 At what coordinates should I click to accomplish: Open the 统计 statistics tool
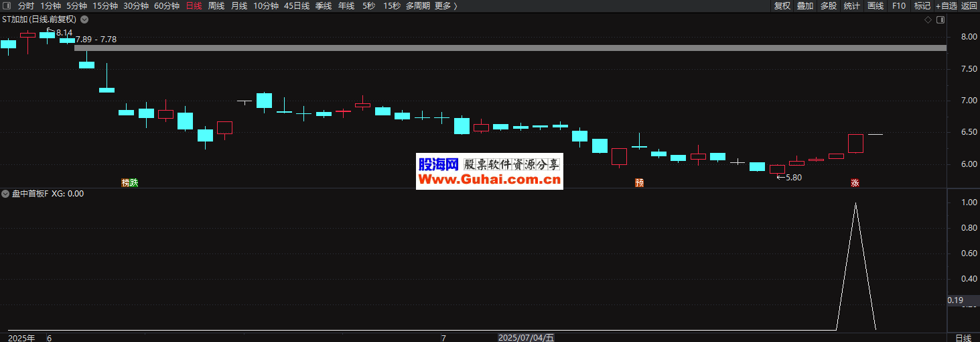pos(852,5)
